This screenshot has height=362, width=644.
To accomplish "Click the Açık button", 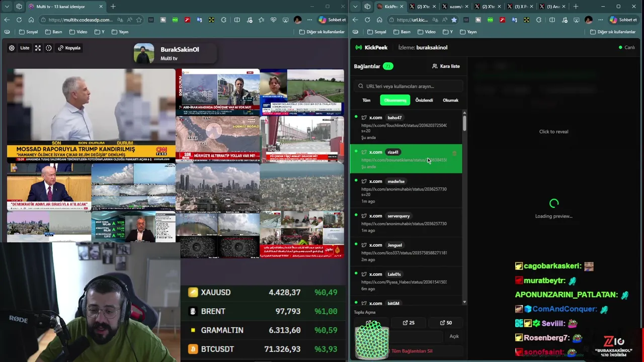I will tap(454, 336).
